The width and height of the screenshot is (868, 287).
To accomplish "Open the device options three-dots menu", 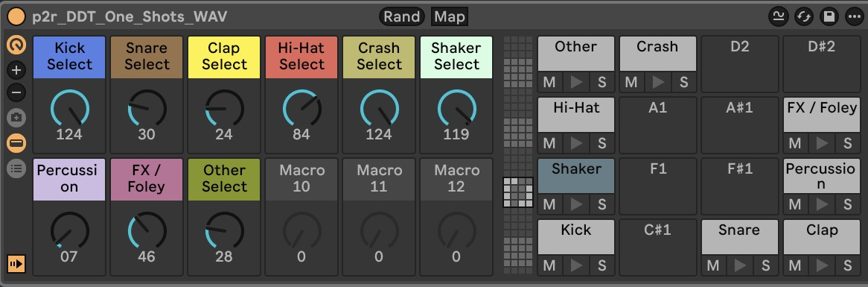I will click(x=854, y=16).
